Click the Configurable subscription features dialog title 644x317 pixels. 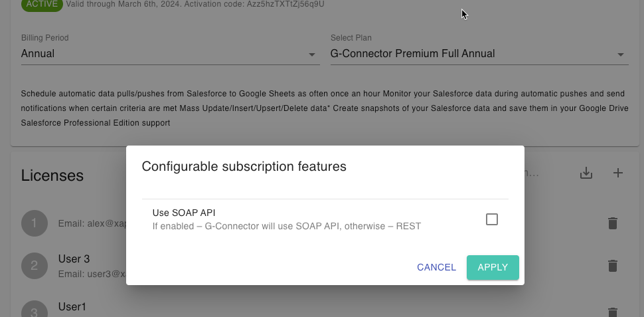[x=244, y=166]
